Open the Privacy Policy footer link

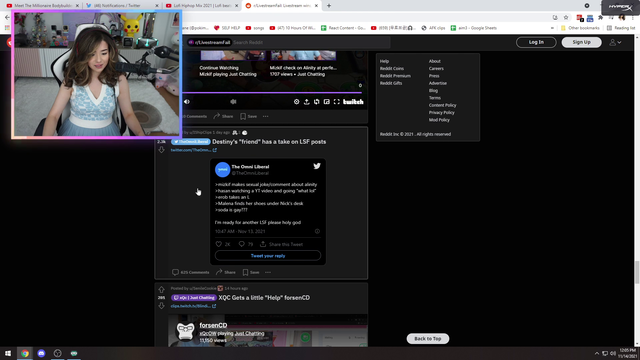(x=441, y=112)
